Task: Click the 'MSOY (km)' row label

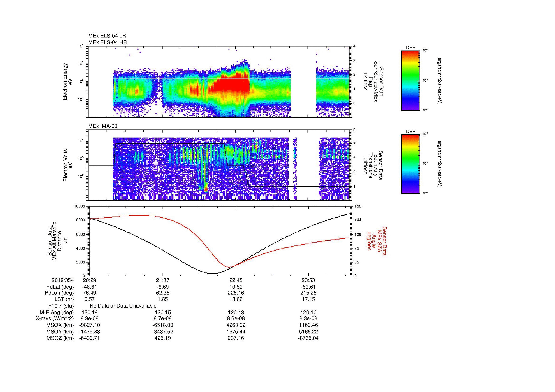Action: coord(60,332)
